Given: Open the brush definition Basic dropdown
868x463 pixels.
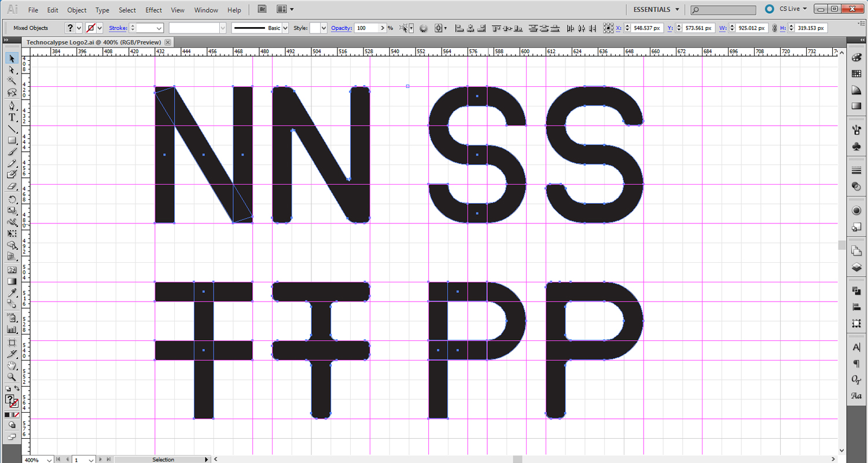Looking at the screenshot, I should pyautogui.click(x=284, y=27).
